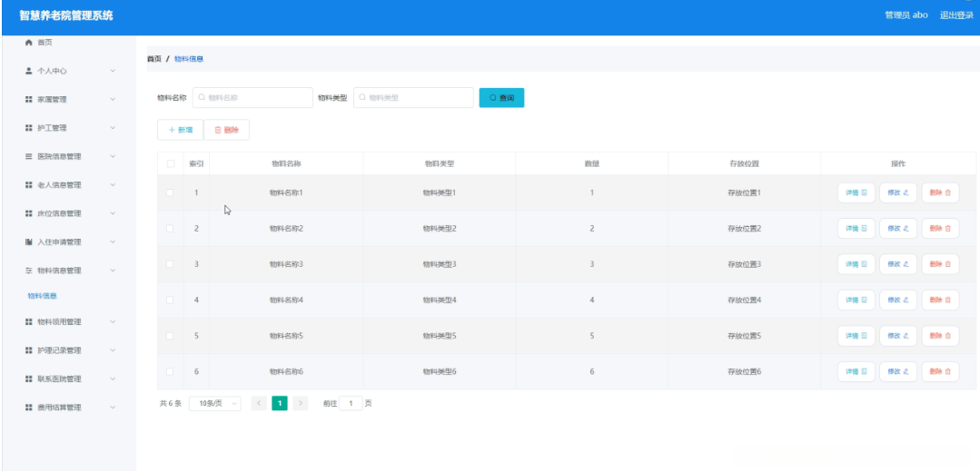Tick the checkbox for row 物料名称5
The height and width of the screenshot is (473, 980).
pos(170,336)
